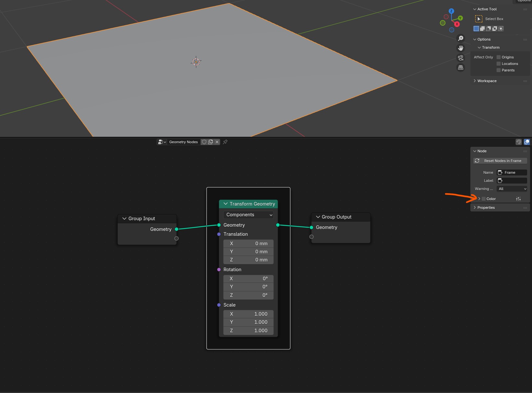532x393 pixels.
Task: Click the empty node Label field
Action: click(512, 181)
